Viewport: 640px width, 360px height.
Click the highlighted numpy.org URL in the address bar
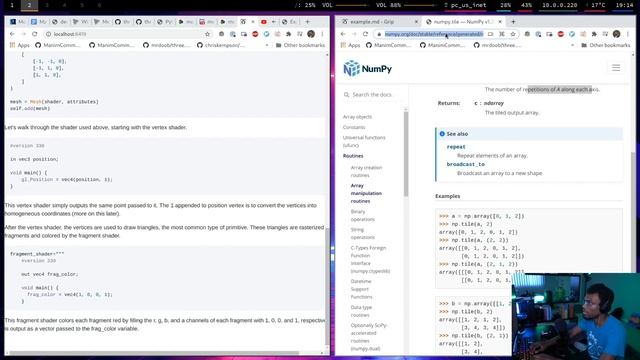coord(434,34)
